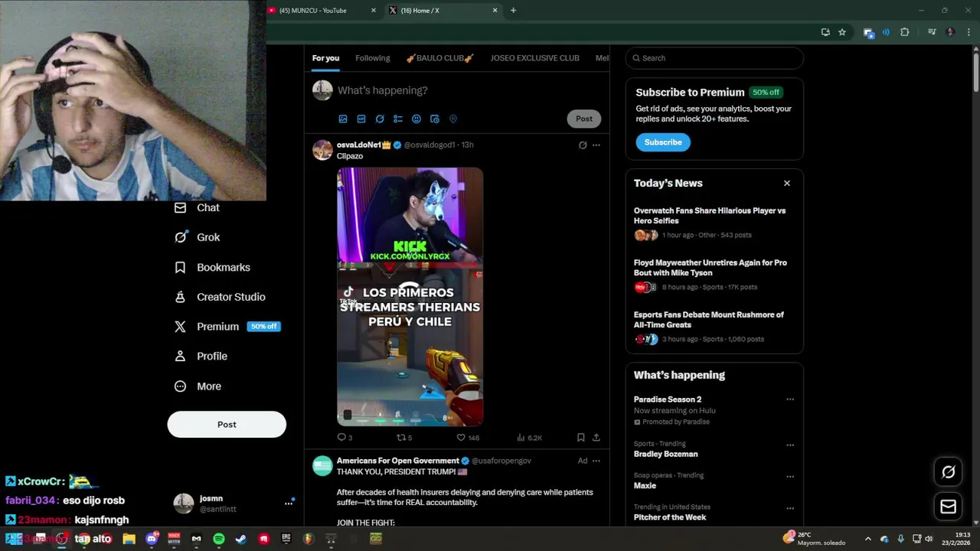980x551 pixels.
Task: Click the composer Post button
Action: [x=584, y=119]
